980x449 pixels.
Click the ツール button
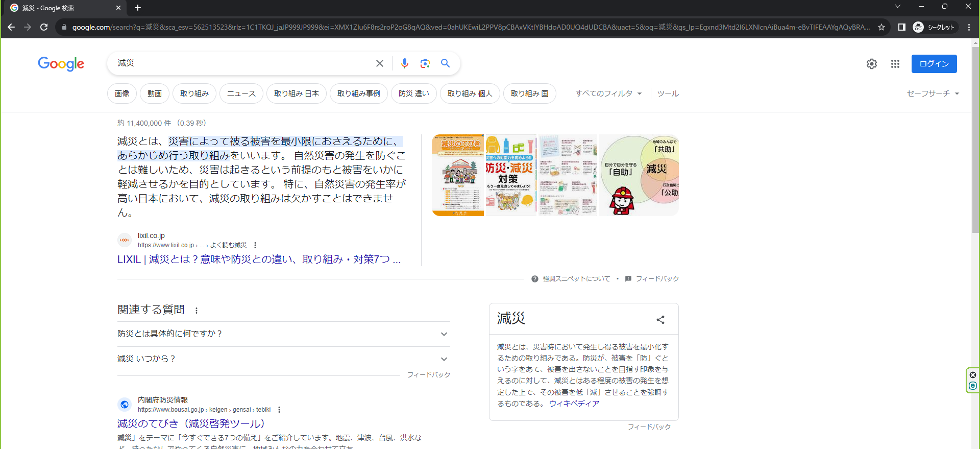pyautogui.click(x=668, y=93)
